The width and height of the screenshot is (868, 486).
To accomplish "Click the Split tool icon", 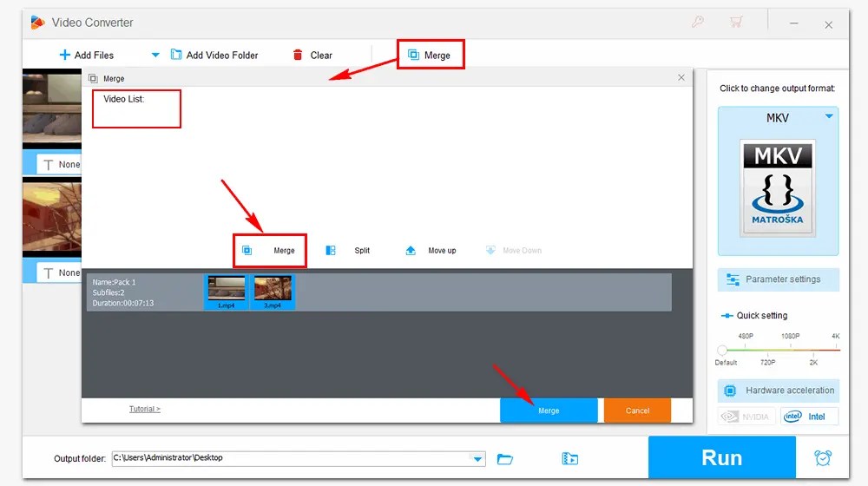I will [331, 251].
